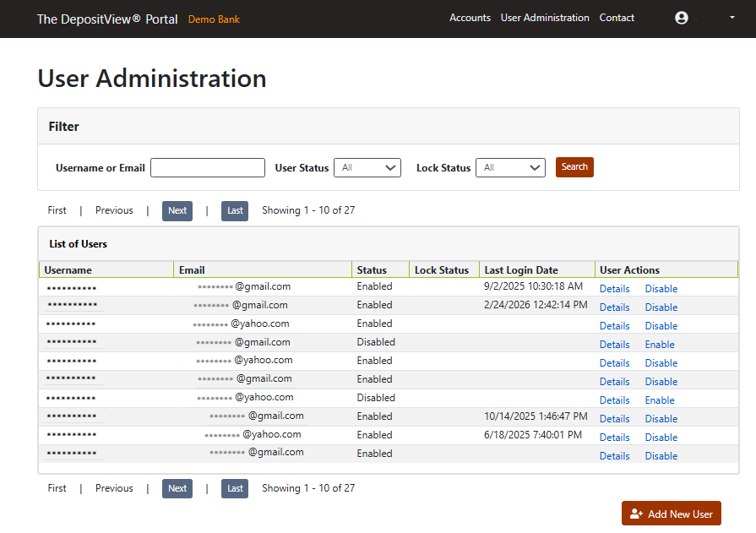Go to User Administration in navigation

click(x=545, y=18)
